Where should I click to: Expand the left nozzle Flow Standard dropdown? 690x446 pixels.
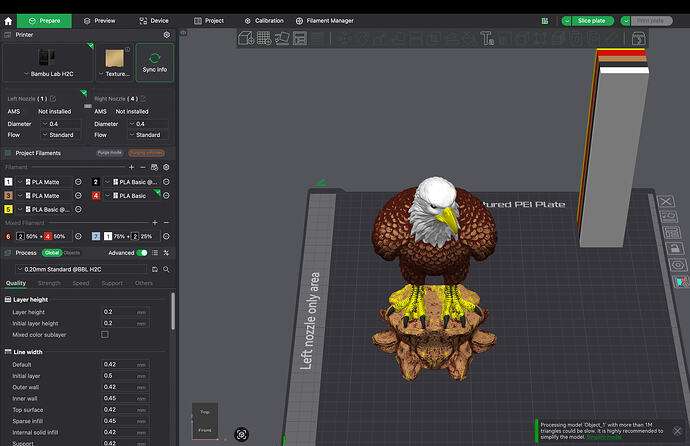(x=61, y=135)
